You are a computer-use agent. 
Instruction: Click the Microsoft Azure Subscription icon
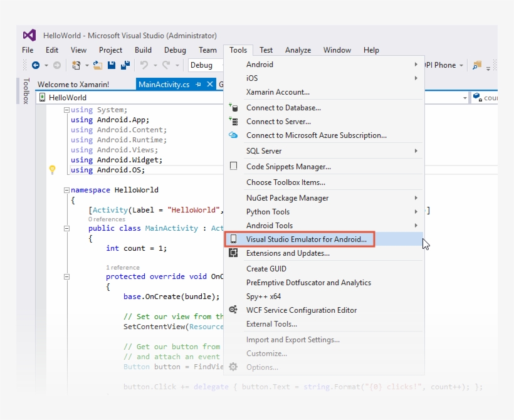coord(233,135)
